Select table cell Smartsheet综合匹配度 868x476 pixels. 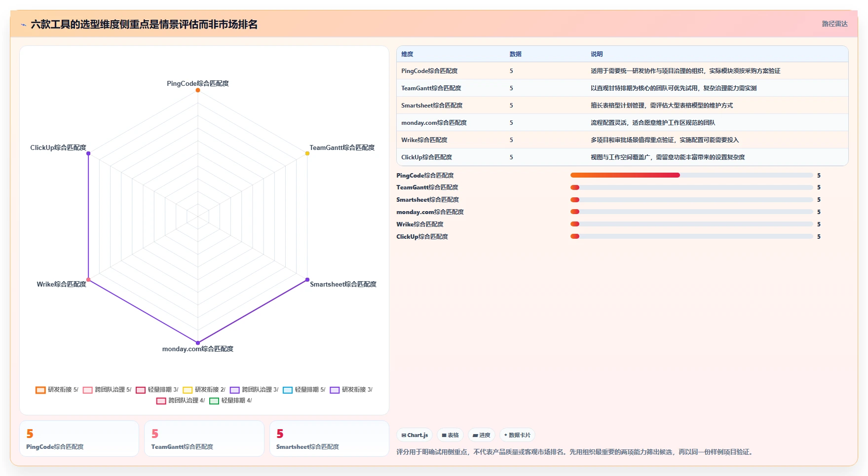pos(432,106)
